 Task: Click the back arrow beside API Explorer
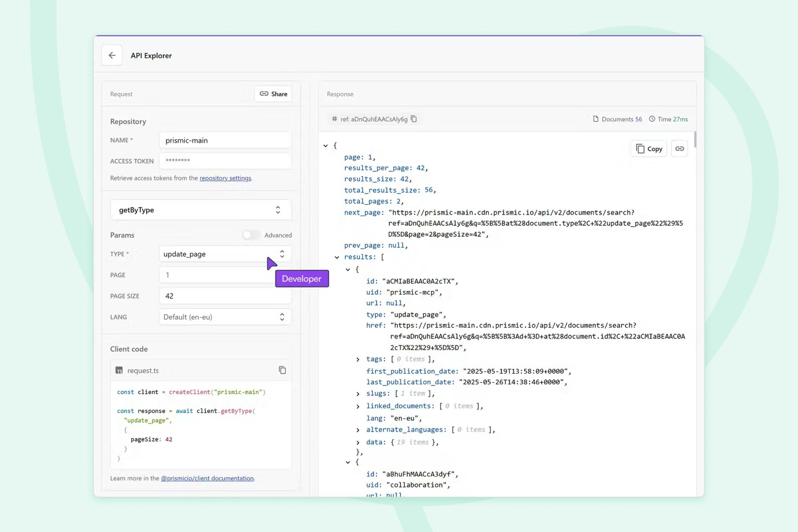tap(112, 55)
